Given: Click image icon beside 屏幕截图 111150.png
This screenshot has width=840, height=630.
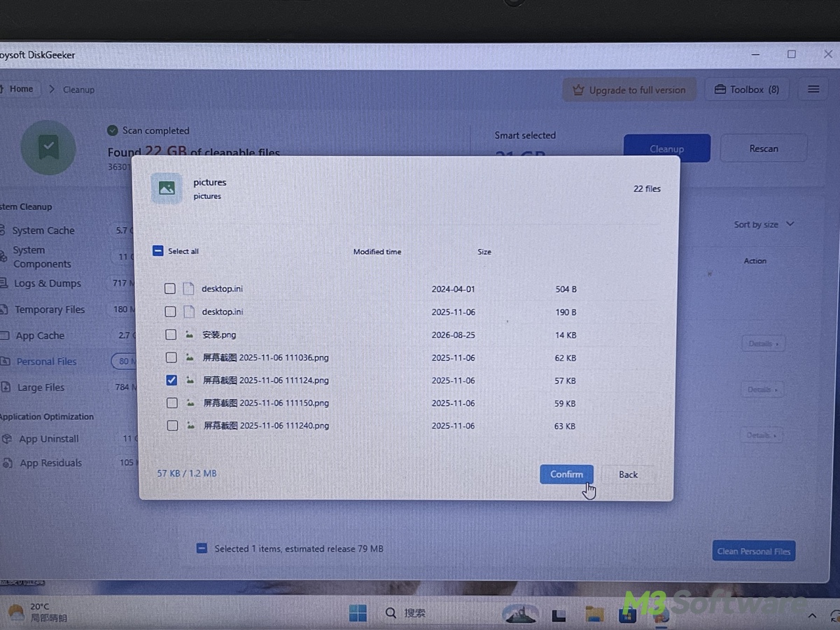Looking at the screenshot, I should [190, 402].
